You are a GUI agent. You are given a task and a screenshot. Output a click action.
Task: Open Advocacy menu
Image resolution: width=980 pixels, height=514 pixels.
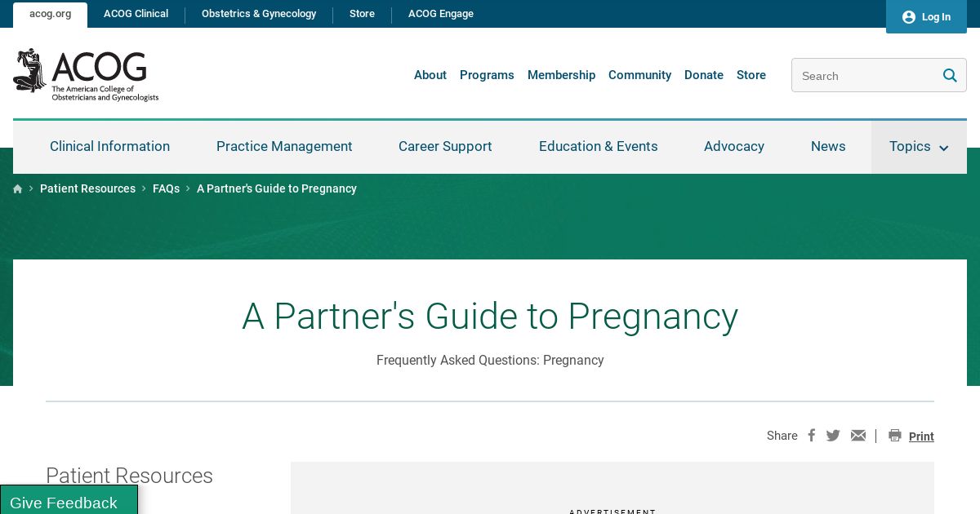[x=734, y=147]
